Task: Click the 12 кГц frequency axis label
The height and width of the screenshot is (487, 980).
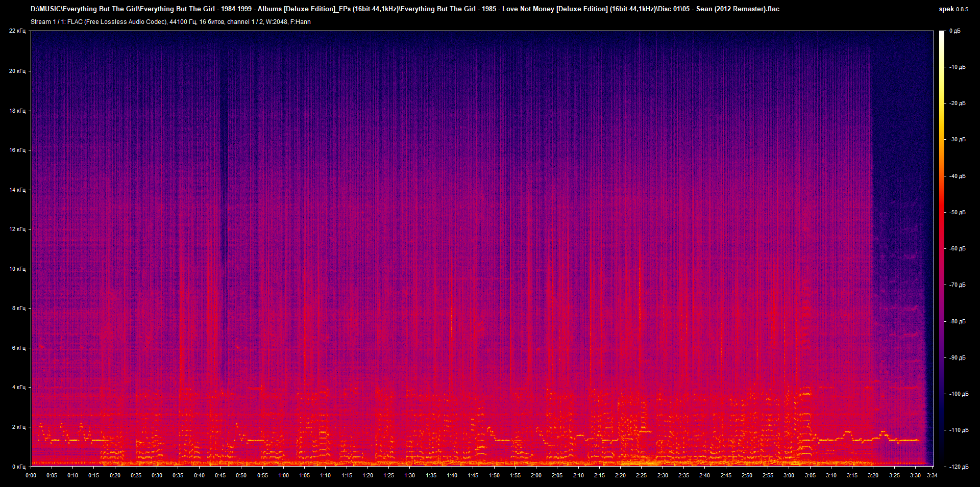Action: click(x=17, y=229)
